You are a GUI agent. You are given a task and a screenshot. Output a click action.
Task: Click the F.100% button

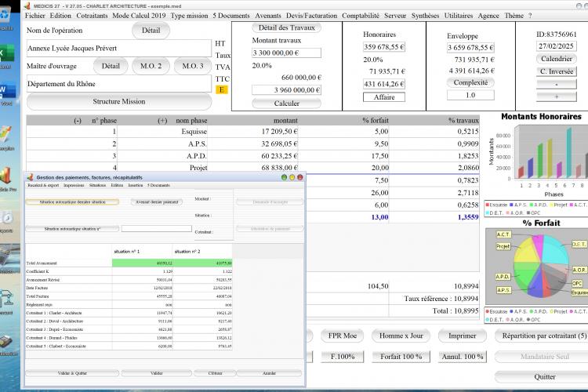(x=343, y=357)
